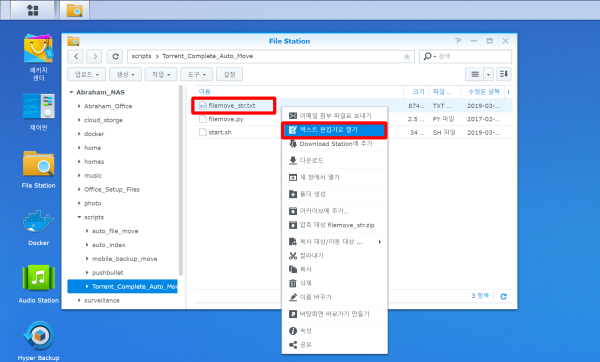This screenshot has height=362, width=600.
Task: Collapse the Abraham_NAS tree root
Action: click(71, 92)
